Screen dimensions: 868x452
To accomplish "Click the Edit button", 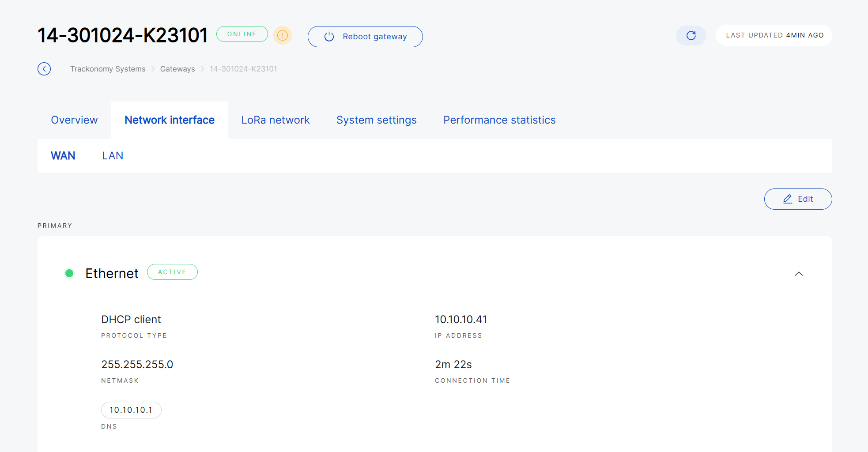I will [798, 199].
